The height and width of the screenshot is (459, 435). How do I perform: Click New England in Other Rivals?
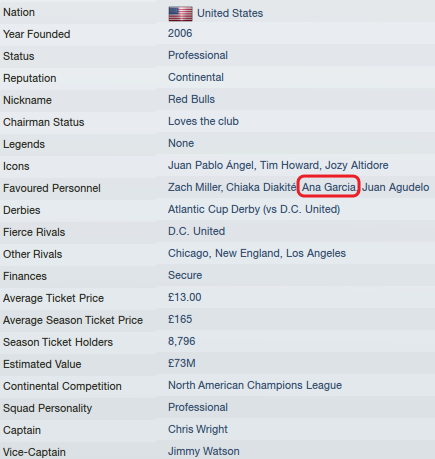[247, 253]
